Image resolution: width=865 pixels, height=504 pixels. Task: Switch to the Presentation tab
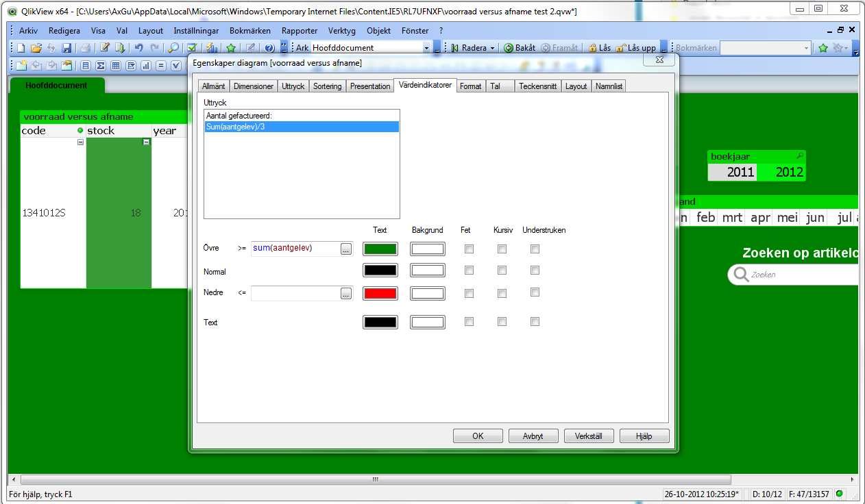(370, 86)
